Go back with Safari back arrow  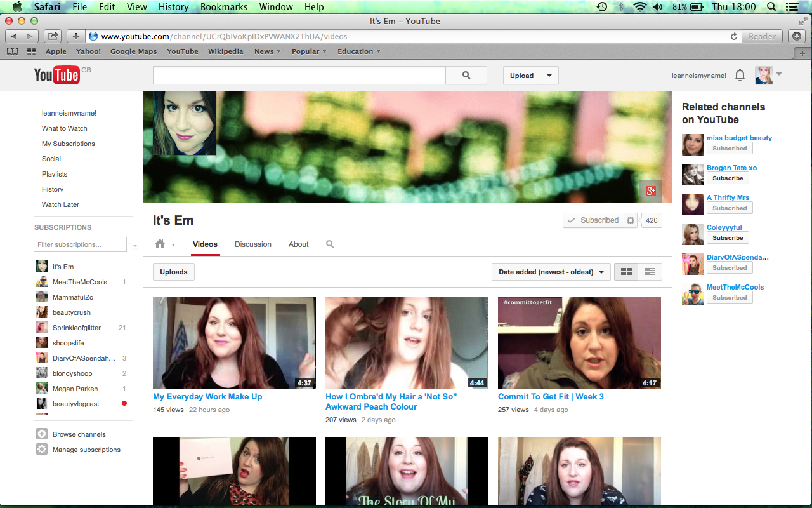click(15, 36)
